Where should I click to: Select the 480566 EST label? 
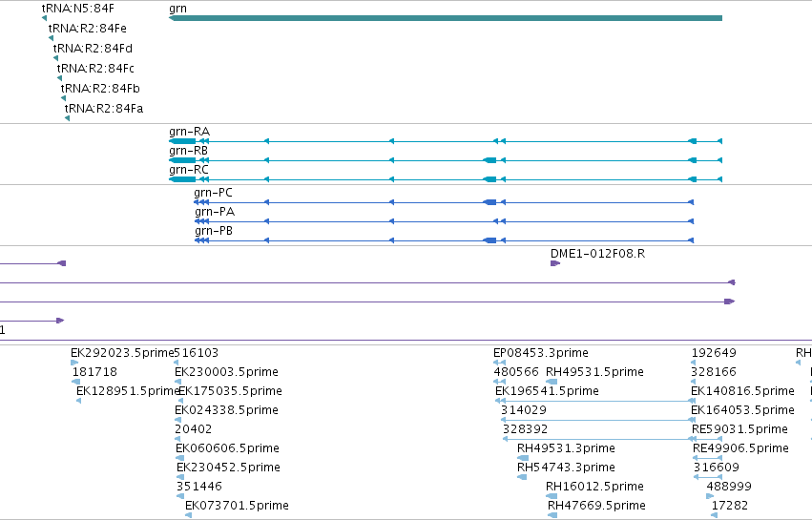pos(516,372)
